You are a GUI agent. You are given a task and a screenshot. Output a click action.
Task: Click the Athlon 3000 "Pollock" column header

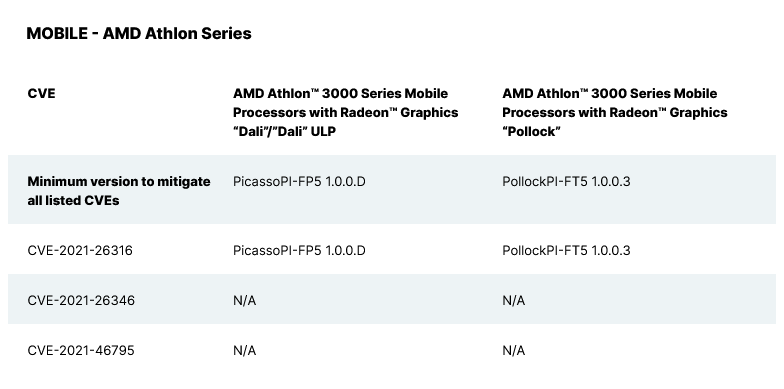click(x=614, y=112)
